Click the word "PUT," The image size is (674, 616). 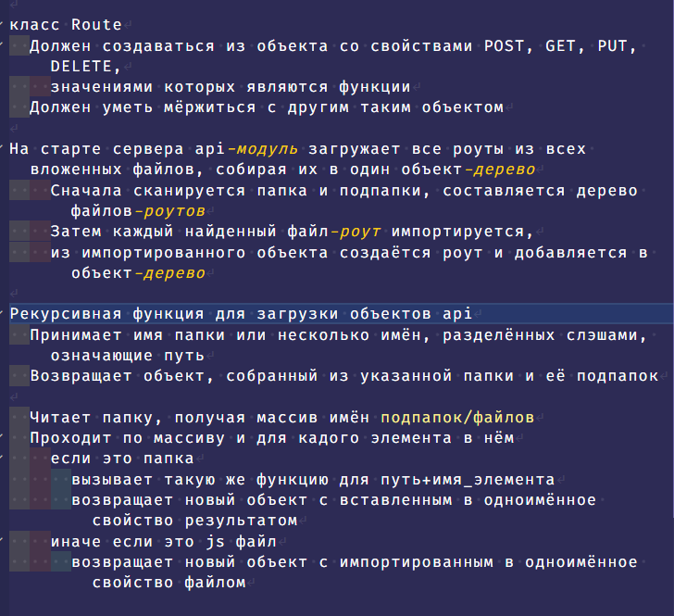pyautogui.click(x=617, y=45)
